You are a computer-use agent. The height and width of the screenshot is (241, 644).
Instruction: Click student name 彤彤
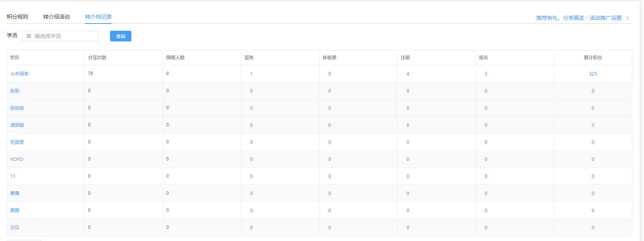coord(15,91)
